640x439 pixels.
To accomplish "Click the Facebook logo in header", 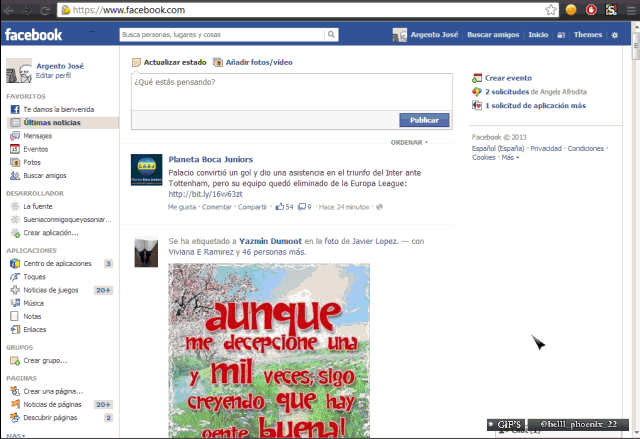I will click(x=33, y=35).
